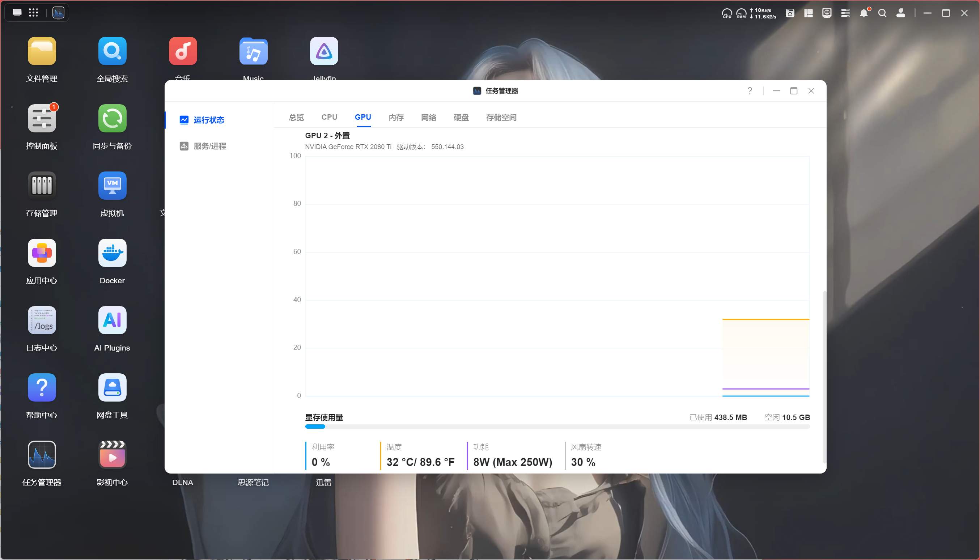Switch to the 内存 memory tab
This screenshot has height=560, width=980.
coord(396,117)
